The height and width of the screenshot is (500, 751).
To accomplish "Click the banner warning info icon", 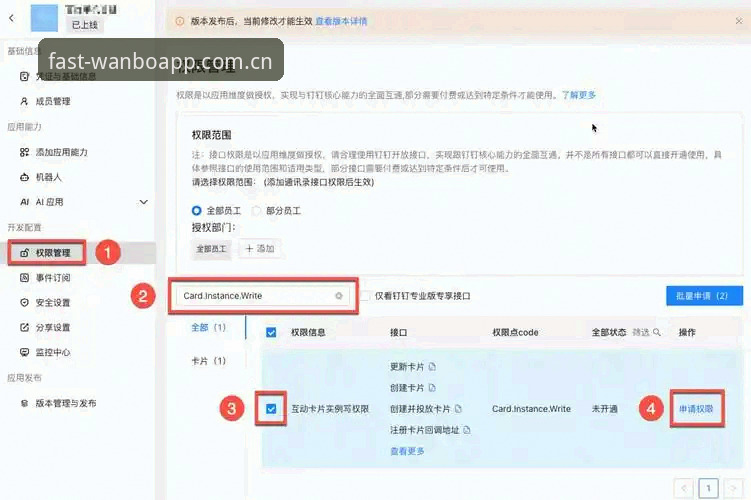I will click(180, 21).
